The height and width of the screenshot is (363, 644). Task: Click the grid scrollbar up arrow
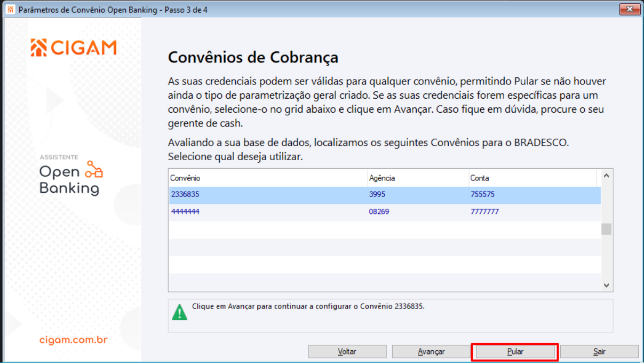click(x=606, y=175)
